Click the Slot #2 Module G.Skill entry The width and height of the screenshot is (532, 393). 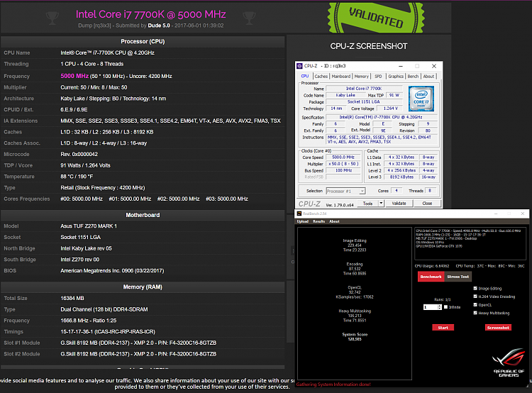(138, 354)
